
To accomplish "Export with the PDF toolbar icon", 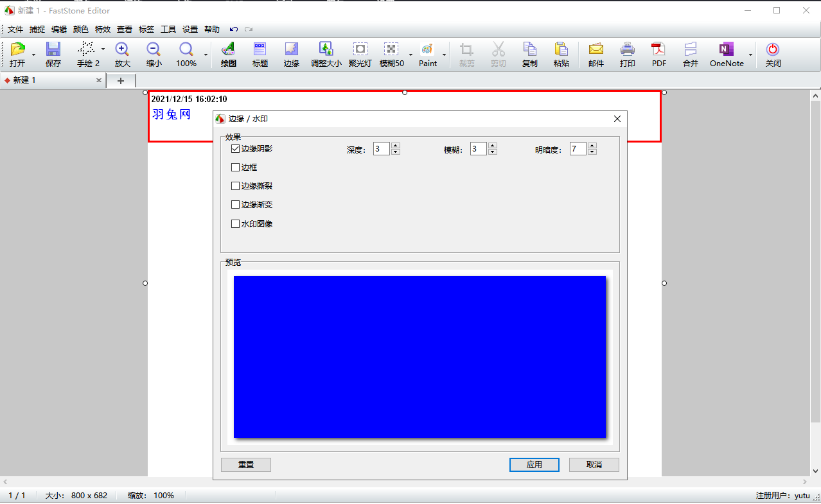I will (x=658, y=55).
